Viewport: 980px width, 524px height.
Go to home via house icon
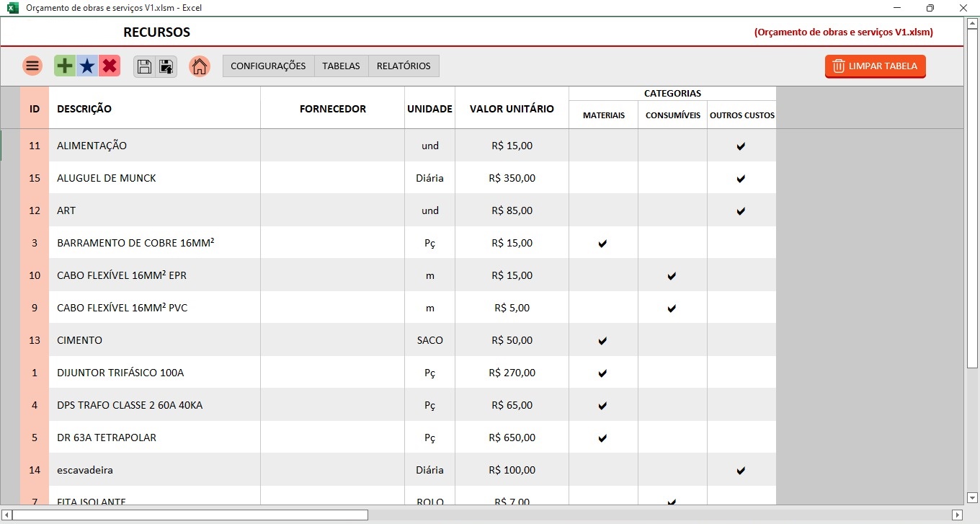click(x=200, y=66)
